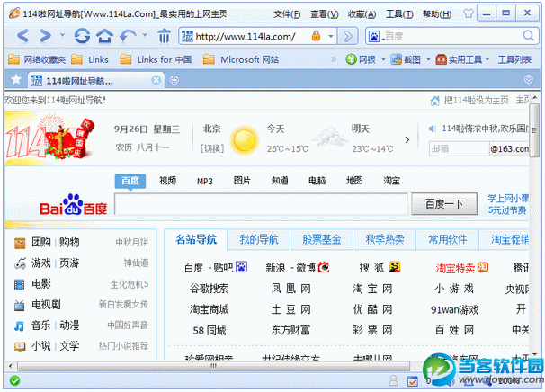The height and width of the screenshot is (392, 545).
Task: Click the [切换] city switch link
Action: [212, 148]
